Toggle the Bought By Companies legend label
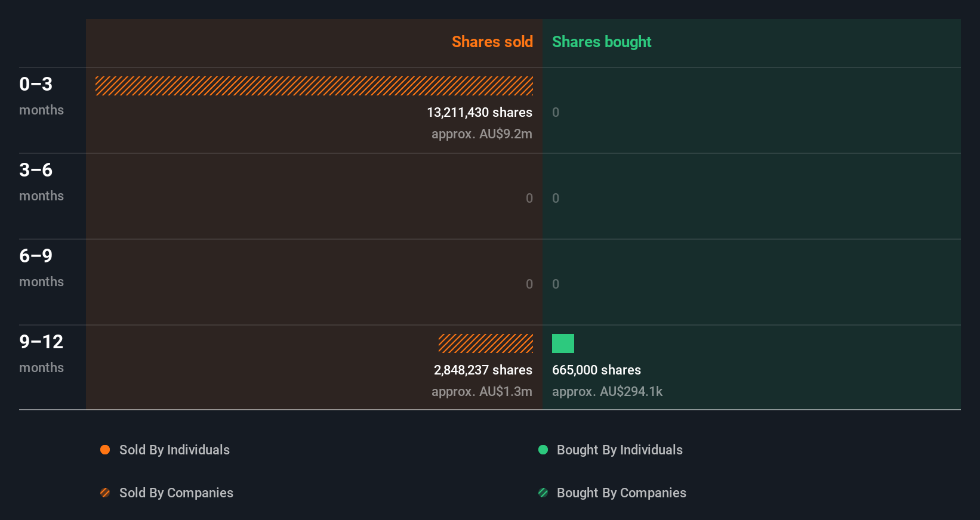This screenshot has height=520, width=980. click(621, 493)
